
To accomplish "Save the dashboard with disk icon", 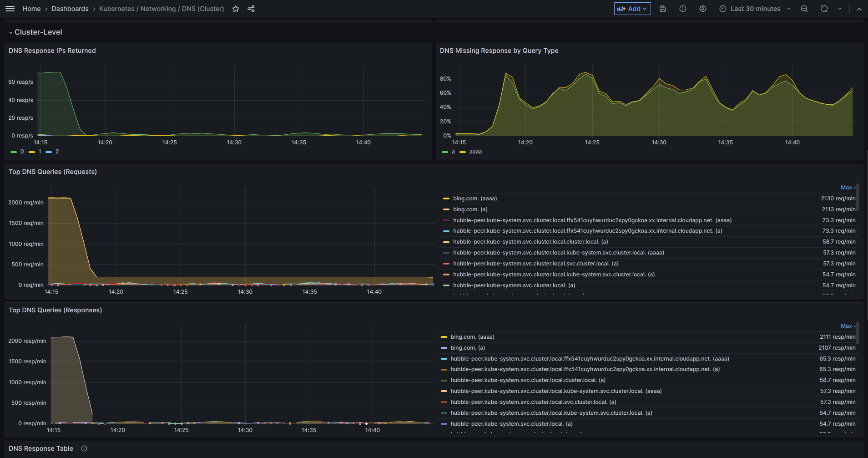I will pos(663,9).
